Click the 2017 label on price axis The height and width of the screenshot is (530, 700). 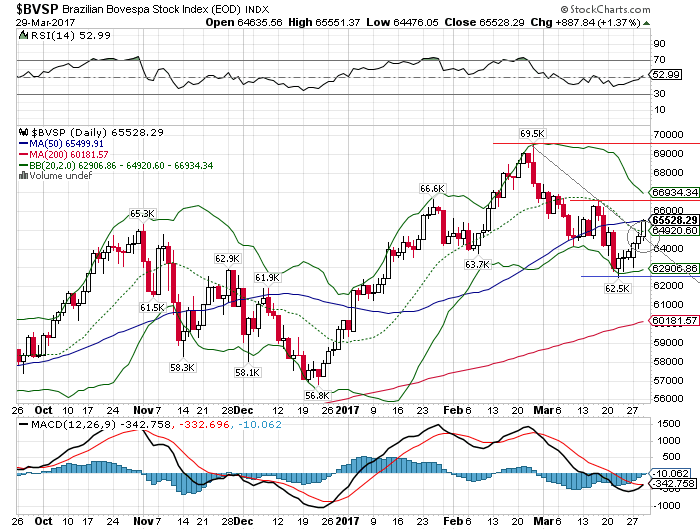[x=348, y=410]
